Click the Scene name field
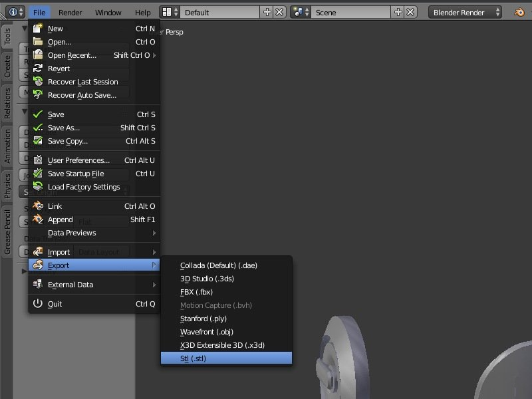The height and width of the screenshot is (399, 532). 351,12
